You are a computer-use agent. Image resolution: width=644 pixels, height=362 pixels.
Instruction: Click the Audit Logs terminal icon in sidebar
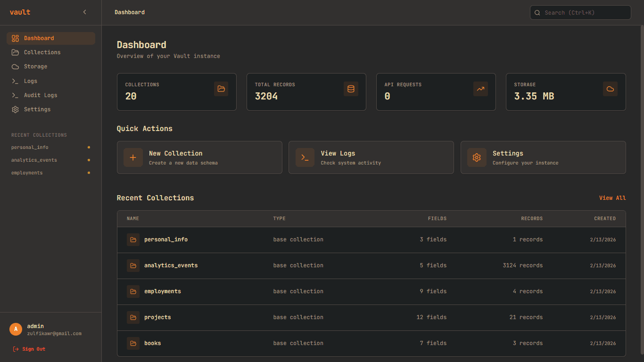coord(15,95)
